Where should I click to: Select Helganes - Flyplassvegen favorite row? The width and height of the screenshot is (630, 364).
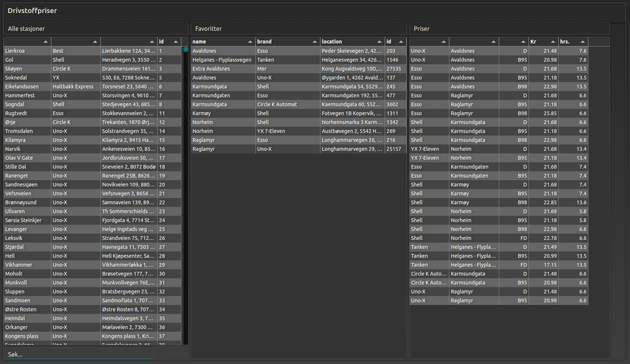coord(297,60)
